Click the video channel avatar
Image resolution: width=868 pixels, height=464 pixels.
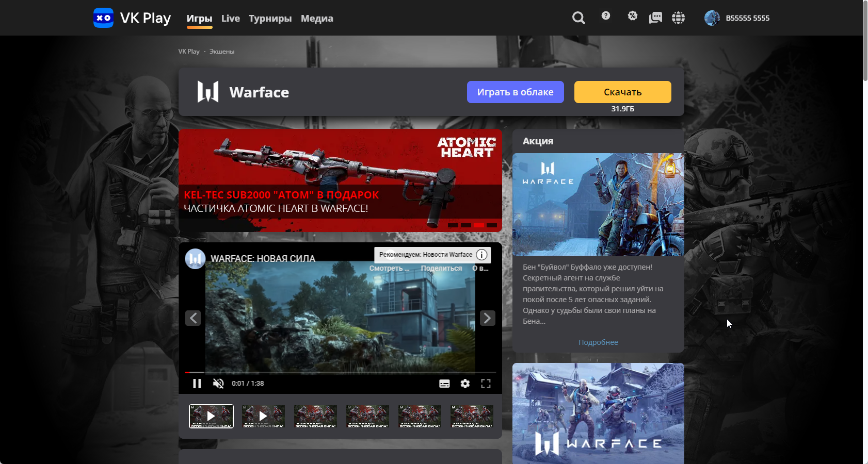click(x=195, y=259)
